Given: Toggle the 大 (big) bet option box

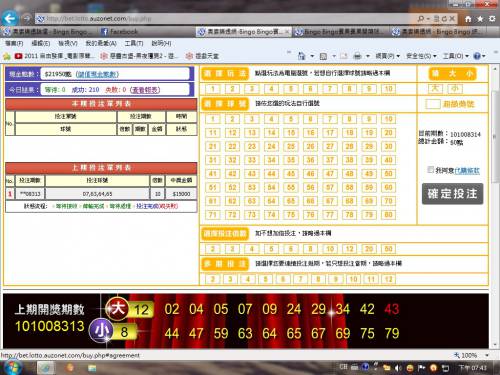Looking at the screenshot, I should [x=435, y=88].
